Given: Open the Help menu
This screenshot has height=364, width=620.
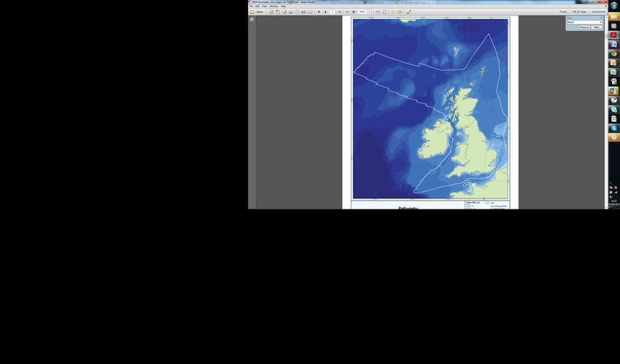Looking at the screenshot, I should point(283,6).
